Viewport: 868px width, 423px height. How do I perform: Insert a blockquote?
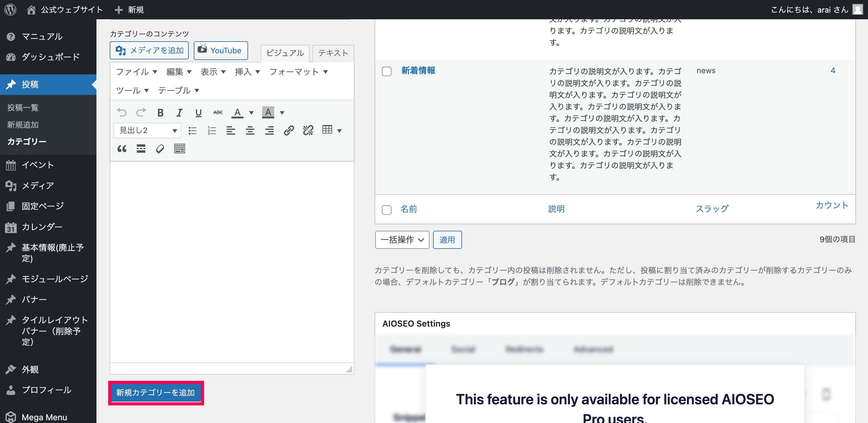[x=122, y=149]
